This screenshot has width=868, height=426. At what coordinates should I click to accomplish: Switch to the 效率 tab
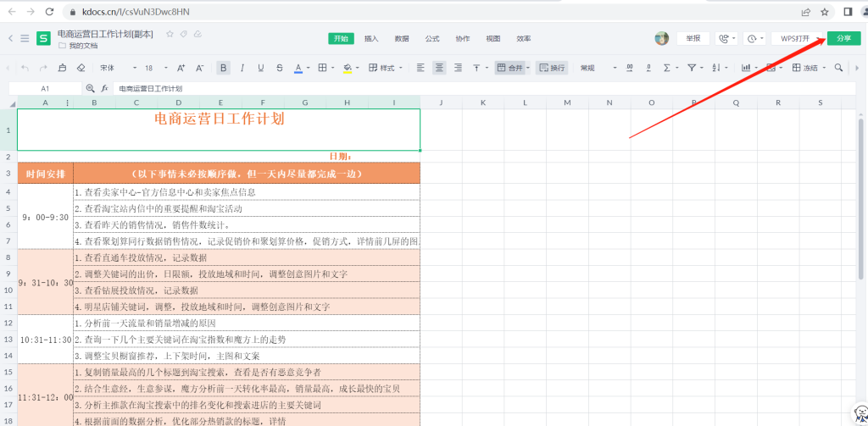click(524, 39)
